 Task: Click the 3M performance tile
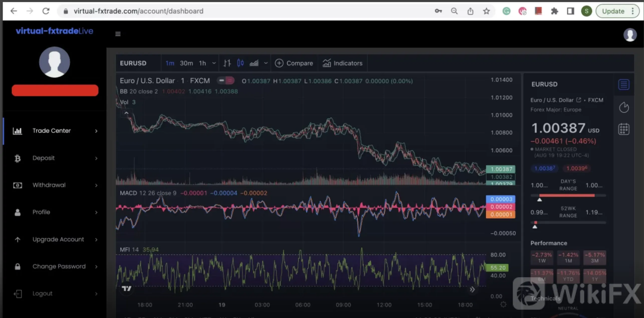pos(595,258)
